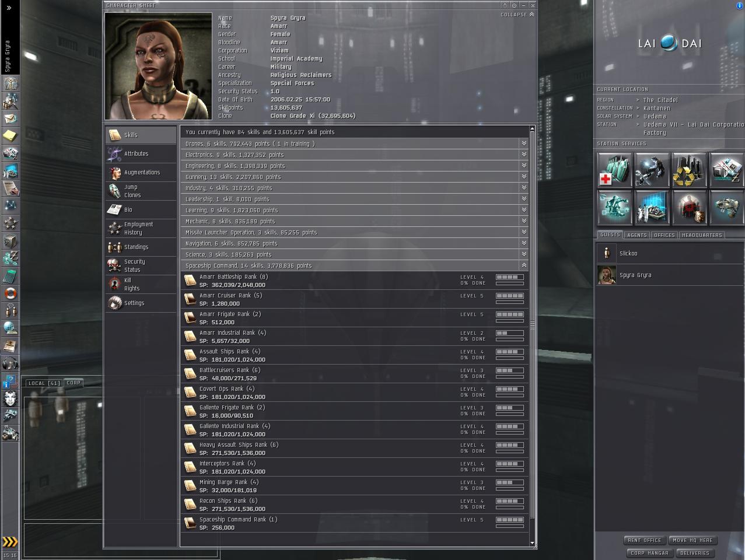745x560 pixels.
Task: Open the orange lifesaver ring sidebar icon
Action: pyautogui.click(x=10, y=293)
